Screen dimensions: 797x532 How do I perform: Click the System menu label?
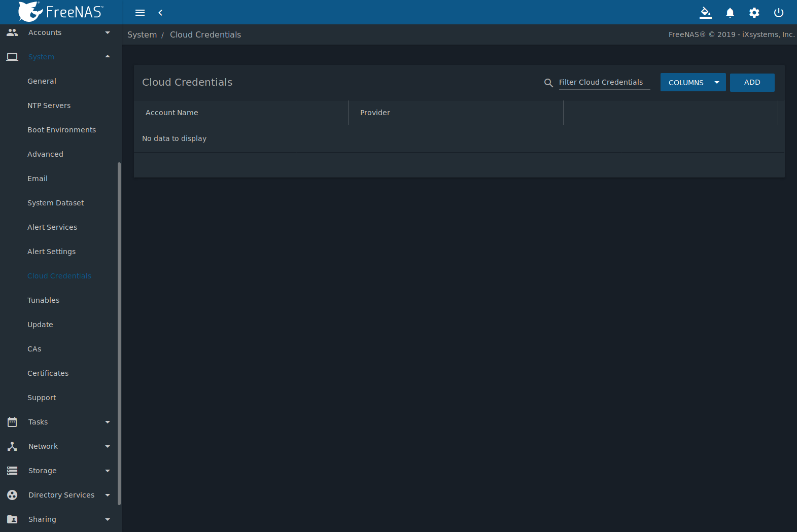pyautogui.click(x=41, y=57)
